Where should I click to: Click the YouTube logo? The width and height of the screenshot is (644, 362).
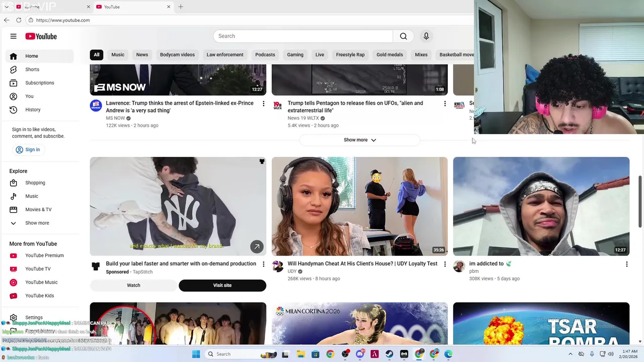pos(41,36)
